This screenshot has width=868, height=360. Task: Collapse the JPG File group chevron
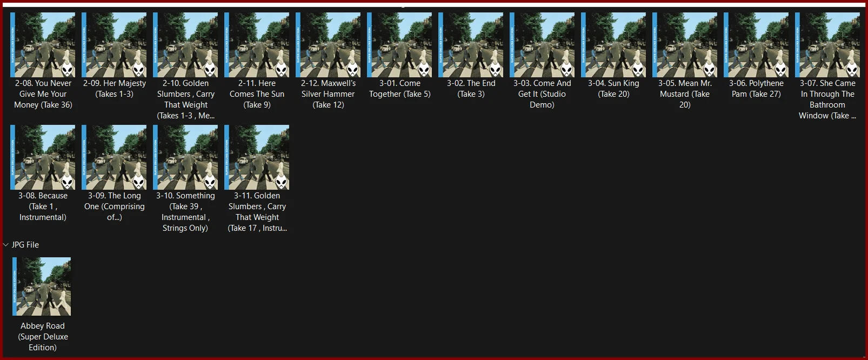coord(6,245)
